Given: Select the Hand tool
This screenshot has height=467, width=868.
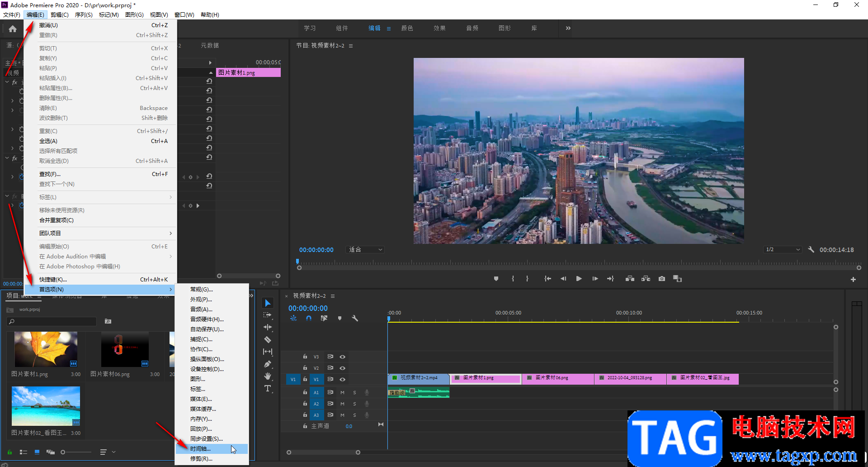Looking at the screenshot, I should point(268,376).
